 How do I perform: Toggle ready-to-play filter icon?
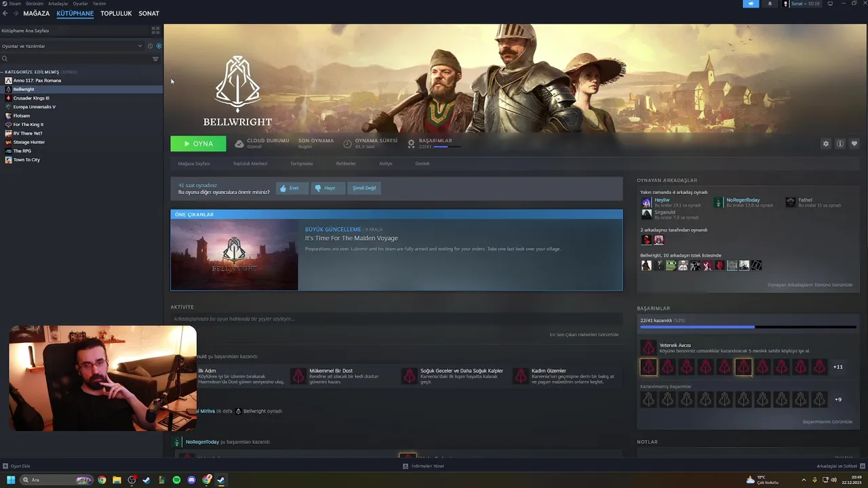(159, 46)
